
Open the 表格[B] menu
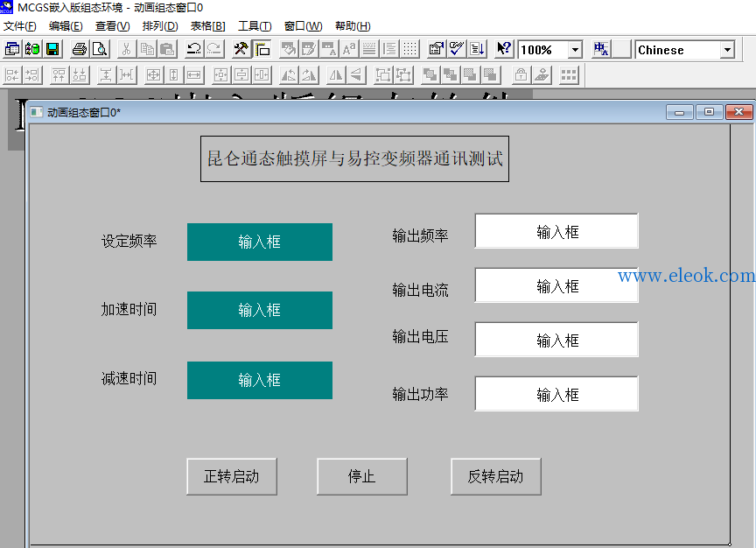tap(207, 26)
